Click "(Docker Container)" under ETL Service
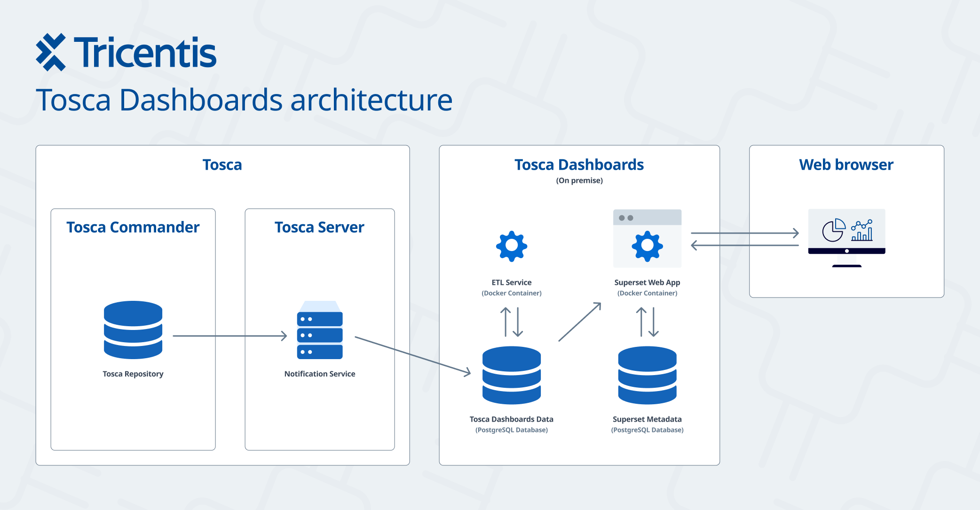 512,293
